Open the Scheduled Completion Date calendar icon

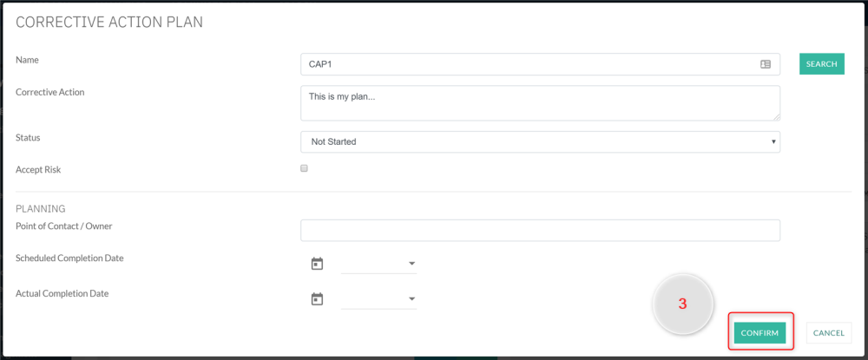click(x=317, y=264)
